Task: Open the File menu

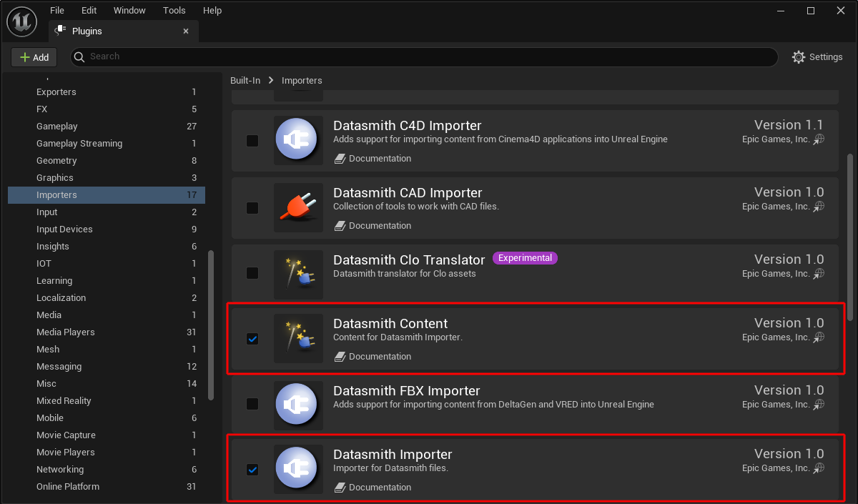Action: click(x=57, y=11)
